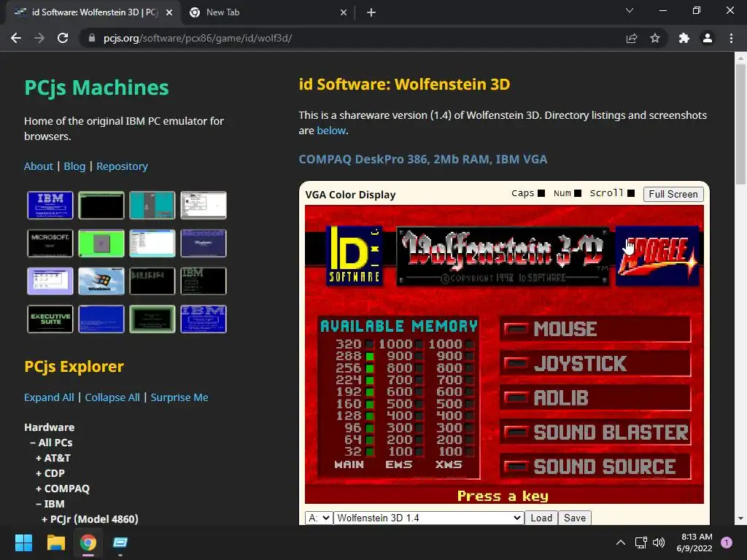
Task: Click the Load button
Action: click(x=541, y=518)
